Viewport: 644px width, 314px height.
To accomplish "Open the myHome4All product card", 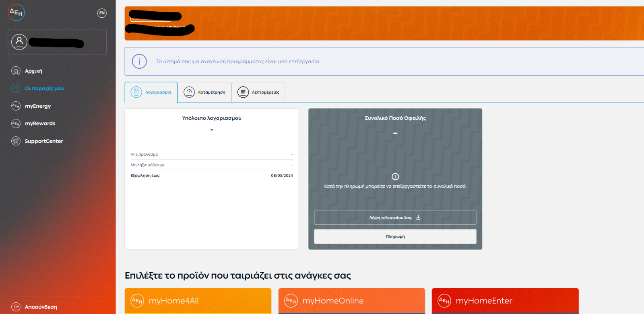I will coord(198,301).
